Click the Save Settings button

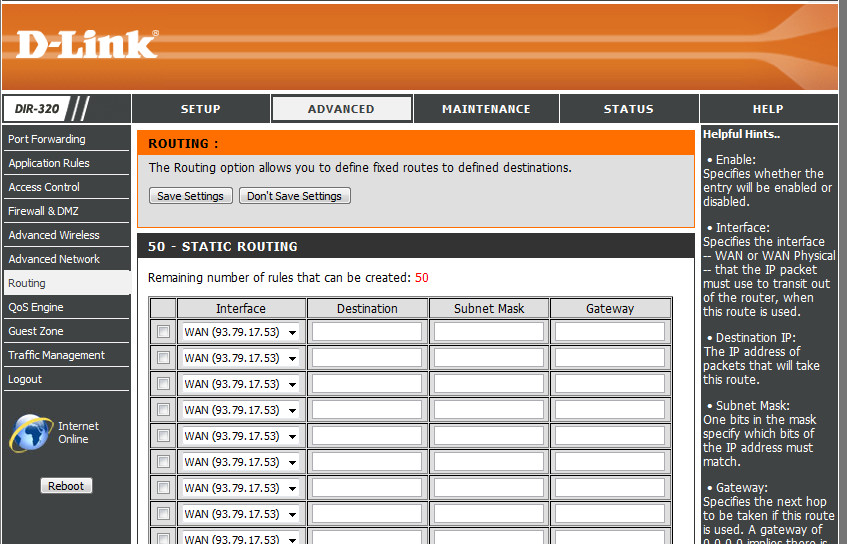191,196
